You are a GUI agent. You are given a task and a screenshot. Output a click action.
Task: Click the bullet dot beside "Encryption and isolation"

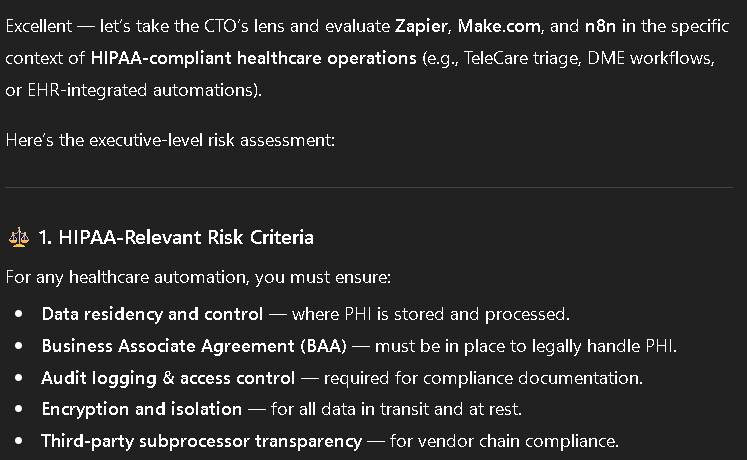point(19,409)
